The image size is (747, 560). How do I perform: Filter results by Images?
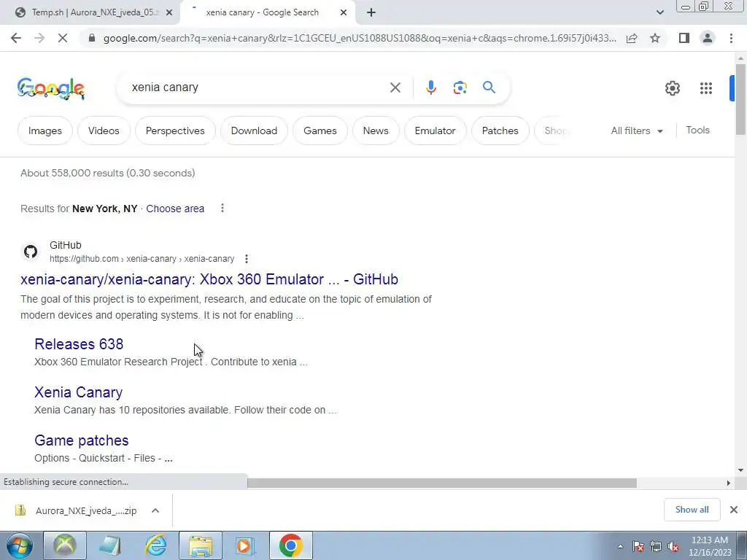(x=44, y=131)
